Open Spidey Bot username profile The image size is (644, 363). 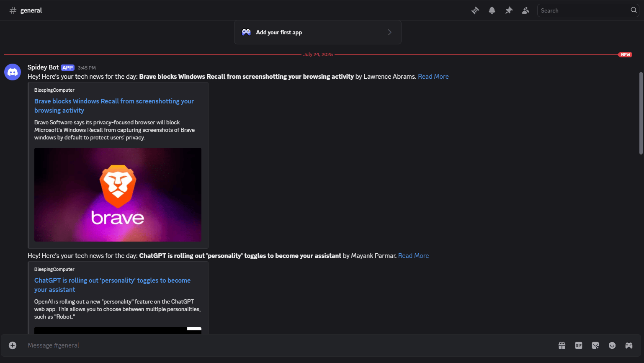(43, 67)
